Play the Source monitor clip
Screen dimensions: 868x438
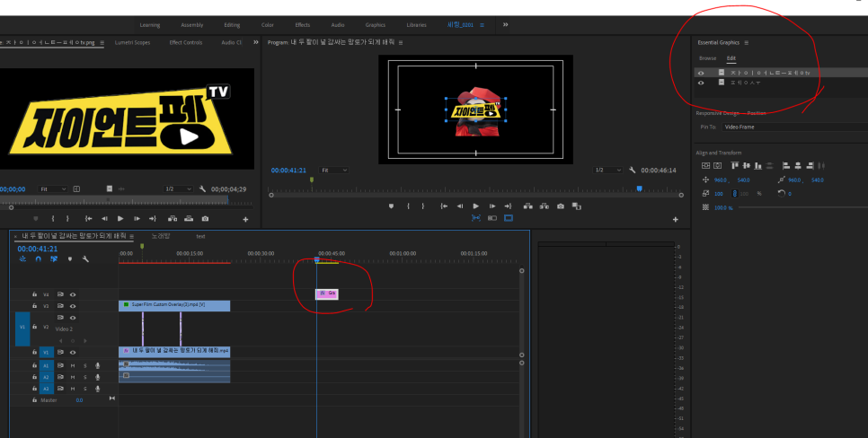(120, 218)
